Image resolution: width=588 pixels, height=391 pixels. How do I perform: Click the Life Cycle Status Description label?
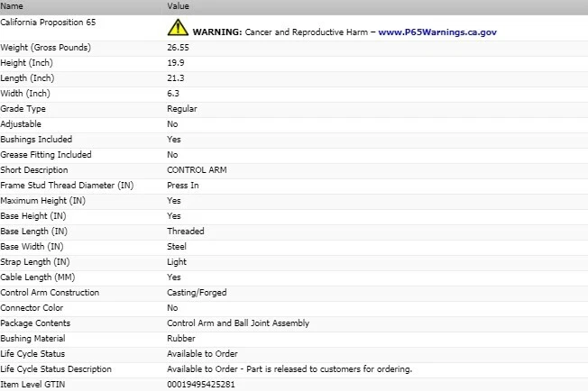(56, 369)
